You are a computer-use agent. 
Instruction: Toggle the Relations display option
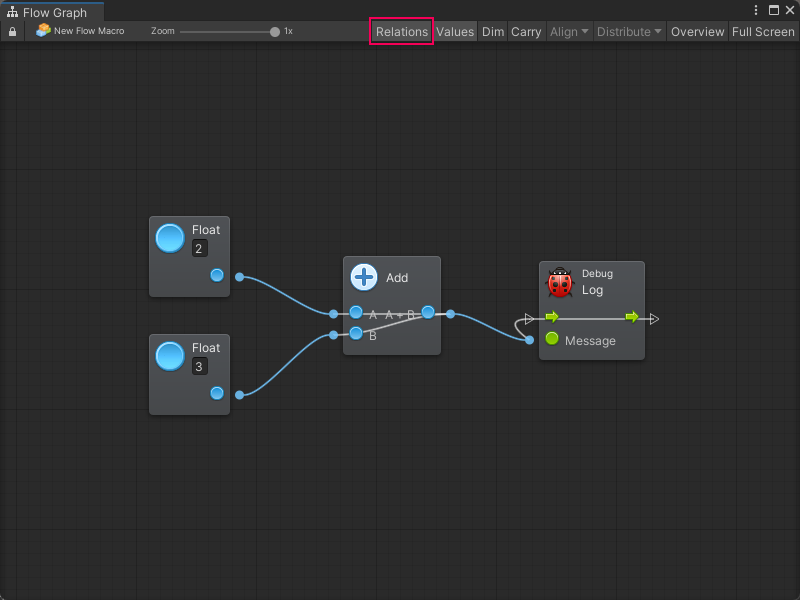401,32
